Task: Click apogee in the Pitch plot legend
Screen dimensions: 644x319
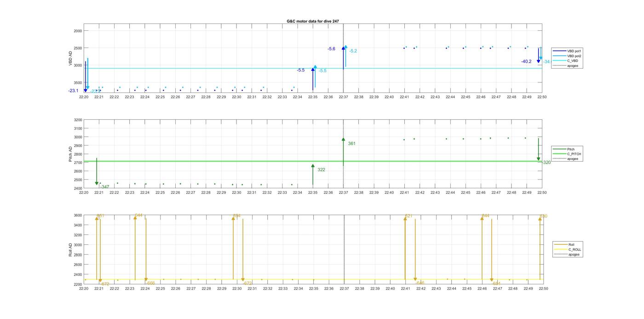Action: (x=566, y=159)
